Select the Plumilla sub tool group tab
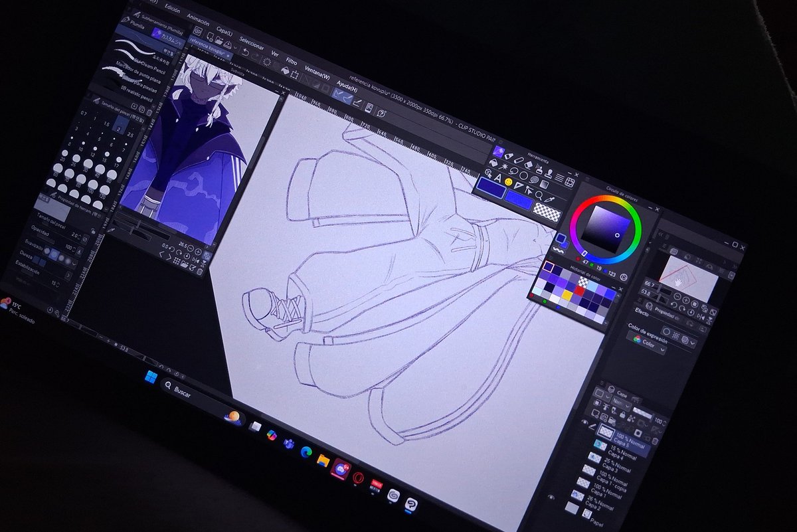The width and height of the screenshot is (797, 532). (137, 25)
